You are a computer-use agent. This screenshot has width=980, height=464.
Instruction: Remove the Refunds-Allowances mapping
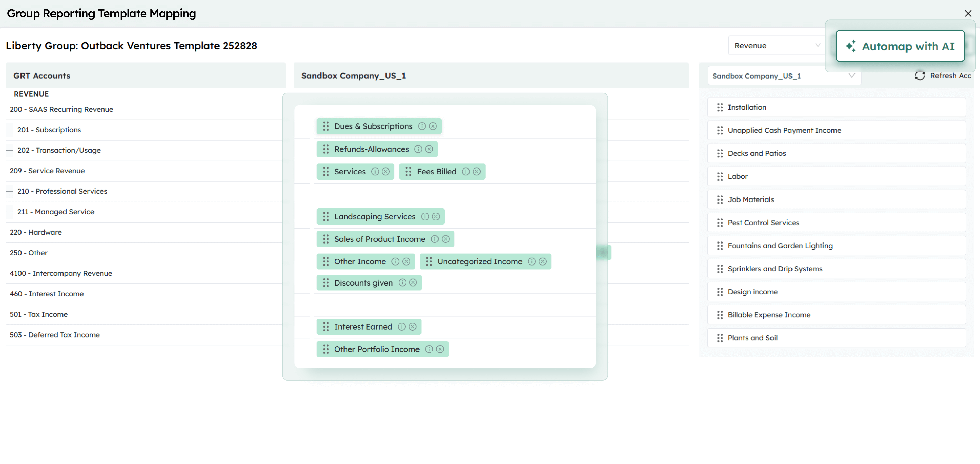[429, 149]
